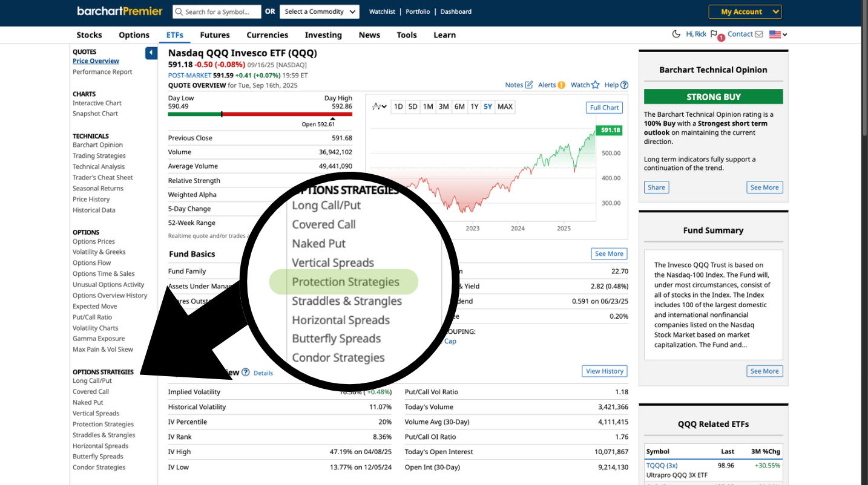Click the Hi, Rick account link
The width and height of the screenshot is (868, 485).
[696, 34]
